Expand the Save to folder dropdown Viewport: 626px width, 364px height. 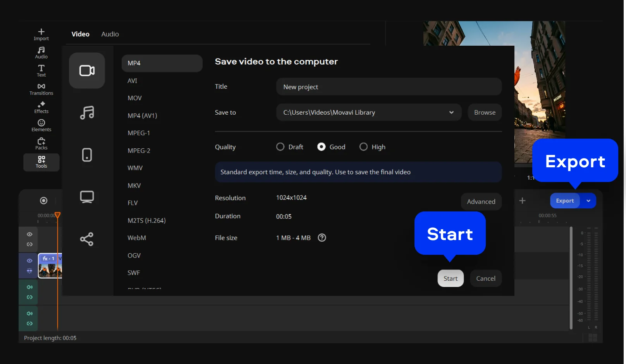451,112
